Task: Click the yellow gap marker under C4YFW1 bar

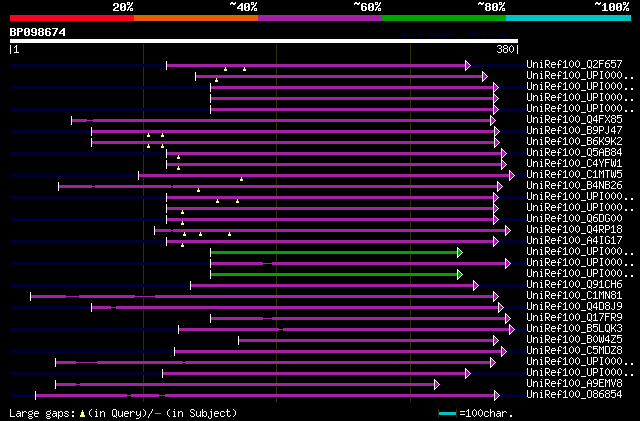Action: pyautogui.click(x=178, y=168)
